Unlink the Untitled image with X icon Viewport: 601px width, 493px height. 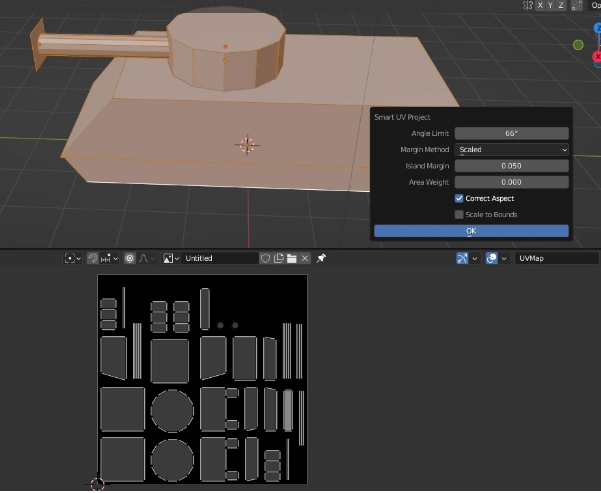pyautogui.click(x=304, y=258)
